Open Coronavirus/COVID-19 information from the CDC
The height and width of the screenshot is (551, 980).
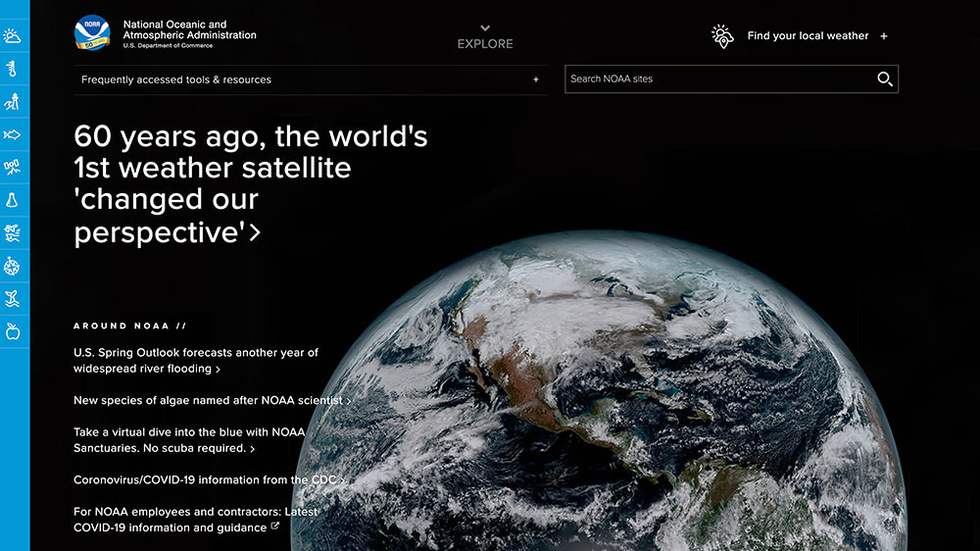pos(209,479)
